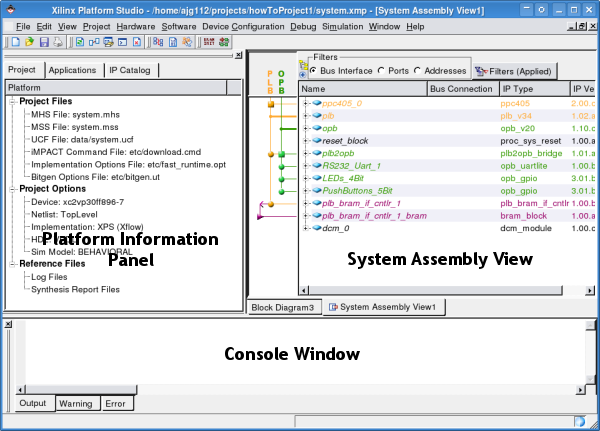Open the Hardware menu

click(x=136, y=26)
